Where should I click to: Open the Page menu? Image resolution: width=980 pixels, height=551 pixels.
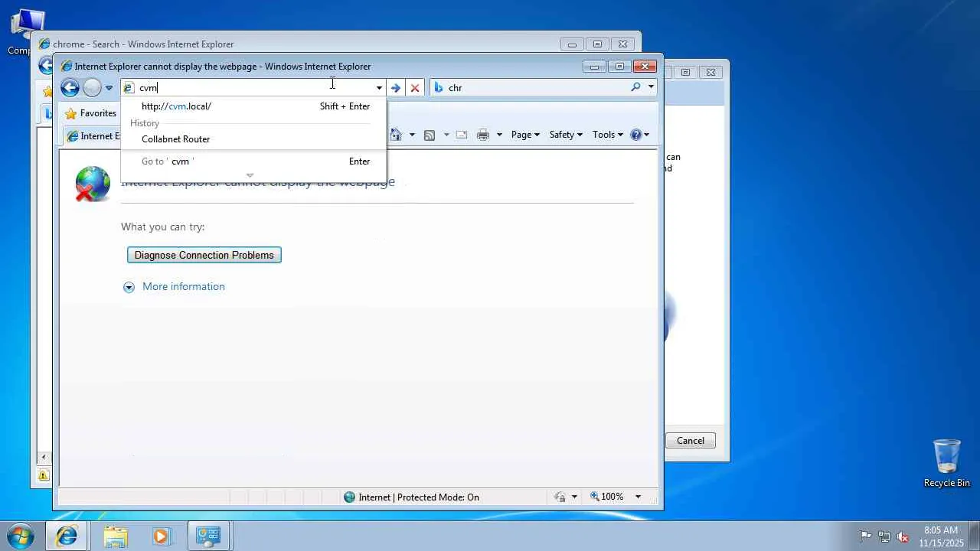point(525,135)
